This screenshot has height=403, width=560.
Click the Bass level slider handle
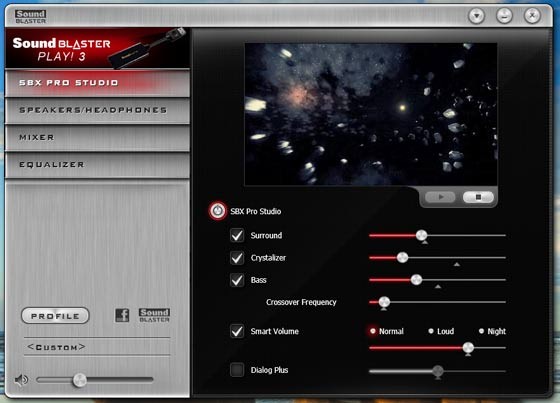416,280
